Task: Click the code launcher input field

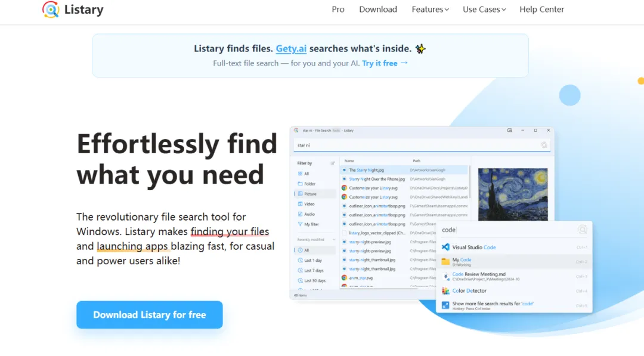Action: click(x=509, y=230)
